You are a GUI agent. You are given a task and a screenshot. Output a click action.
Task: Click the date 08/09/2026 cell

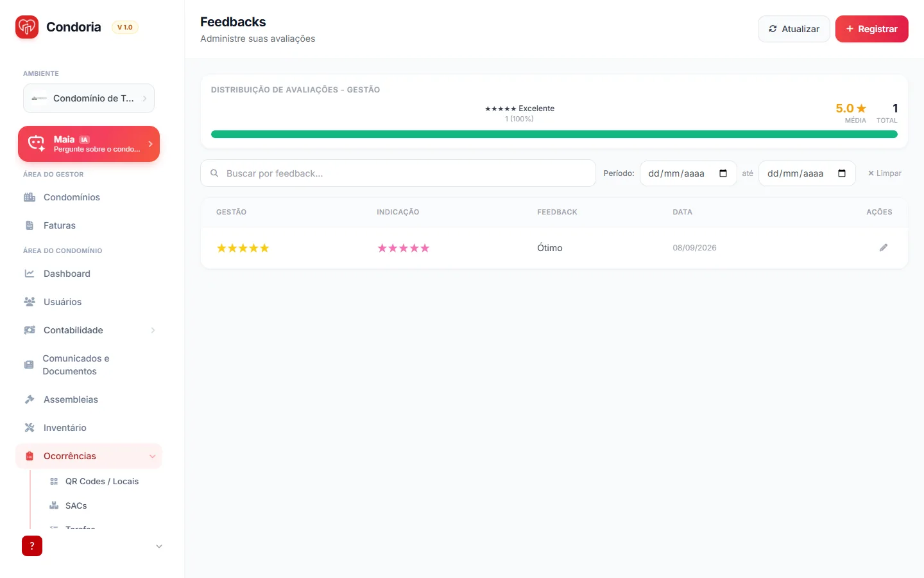(694, 248)
